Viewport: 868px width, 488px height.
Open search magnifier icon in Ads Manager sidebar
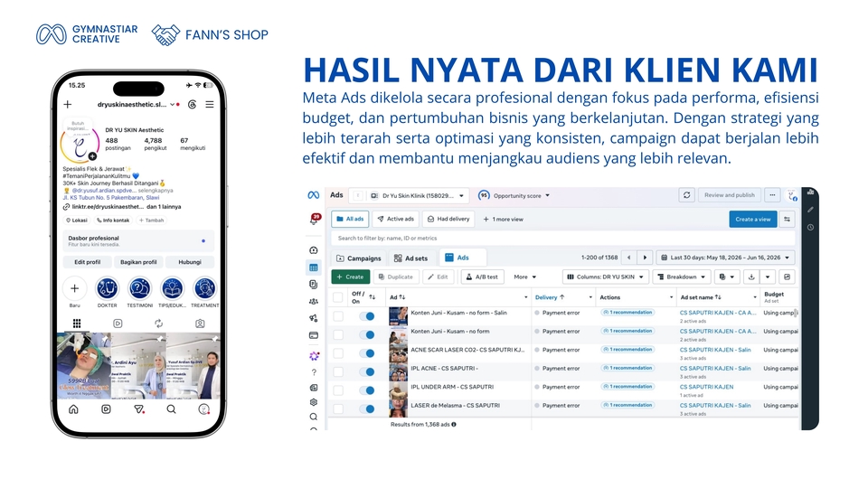click(314, 417)
